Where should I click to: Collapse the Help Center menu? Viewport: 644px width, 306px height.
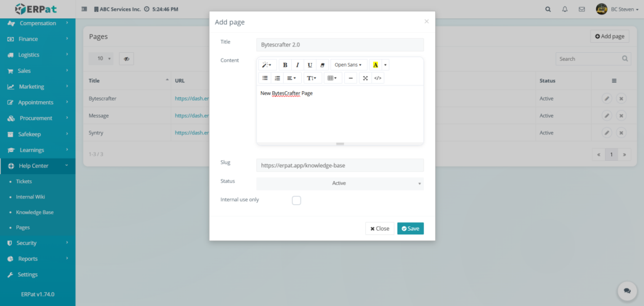pyautogui.click(x=38, y=166)
